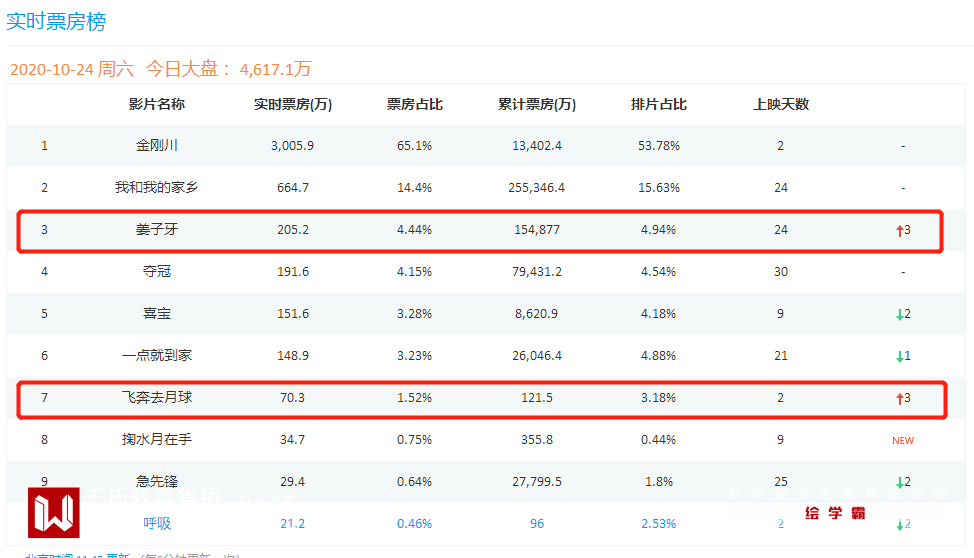
Task: Select the movie name 我和我的家乡
Action: pyautogui.click(x=157, y=187)
